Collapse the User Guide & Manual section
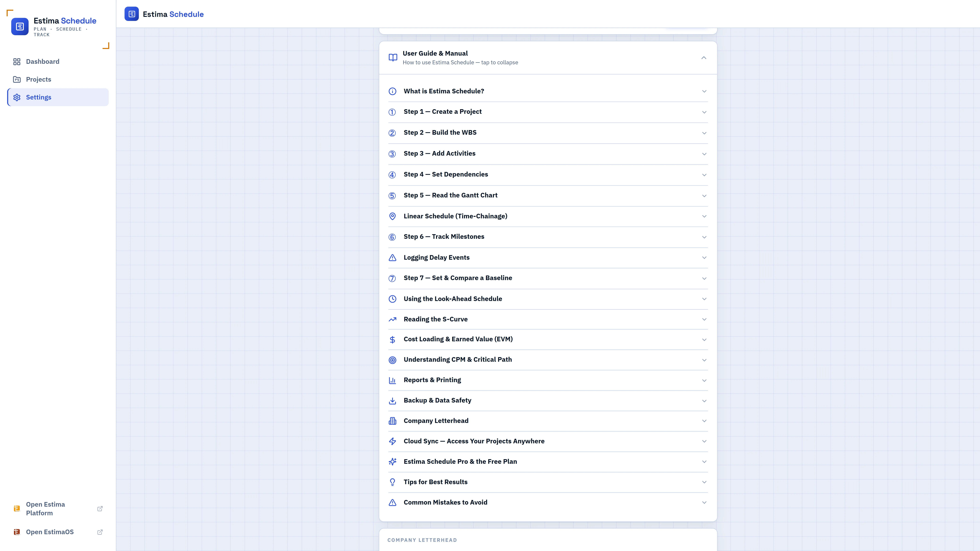This screenshot has height=551, width=980. pyautogui.click(x=548, y=58)
